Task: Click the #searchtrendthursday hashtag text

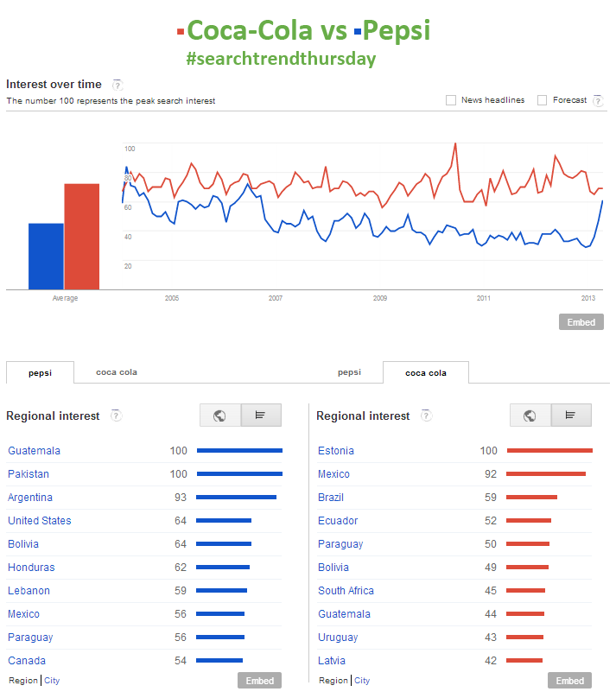Action: click(x=281, y=59)
